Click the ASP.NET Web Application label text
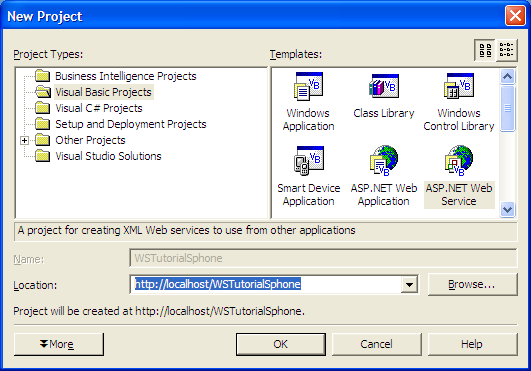 coord(384,195)
